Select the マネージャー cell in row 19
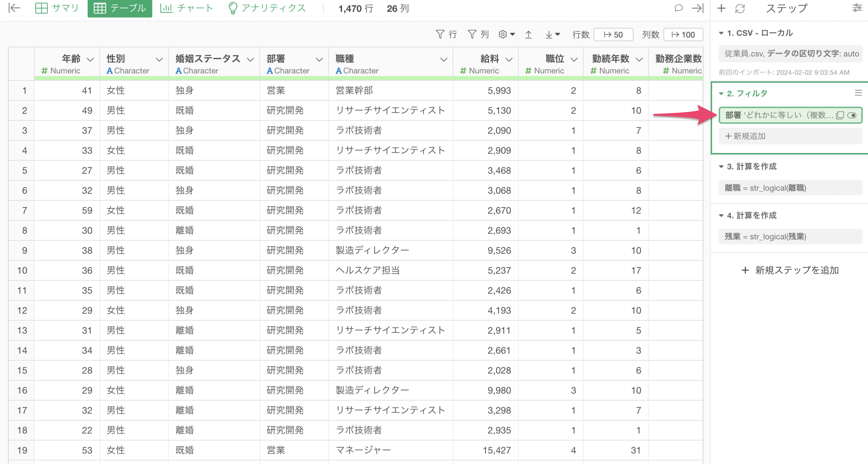Image resolution: width=868 pixels, height=464 pixels. (391, 450)
